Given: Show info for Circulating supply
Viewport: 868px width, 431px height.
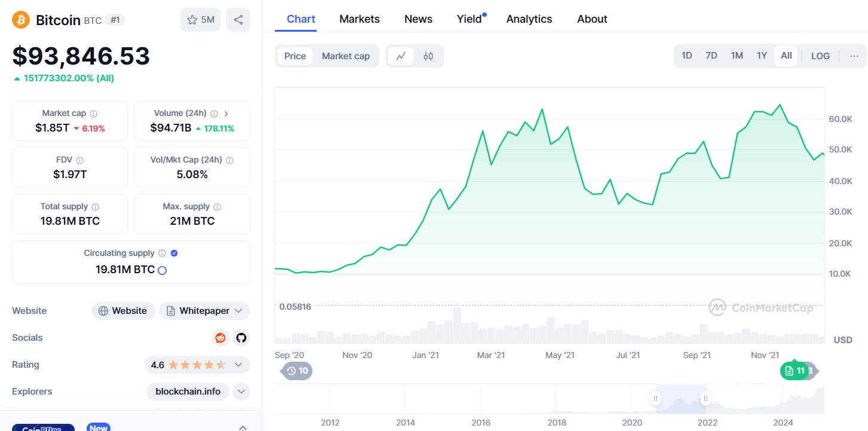Looking at the screenshot, I should 162,253.
